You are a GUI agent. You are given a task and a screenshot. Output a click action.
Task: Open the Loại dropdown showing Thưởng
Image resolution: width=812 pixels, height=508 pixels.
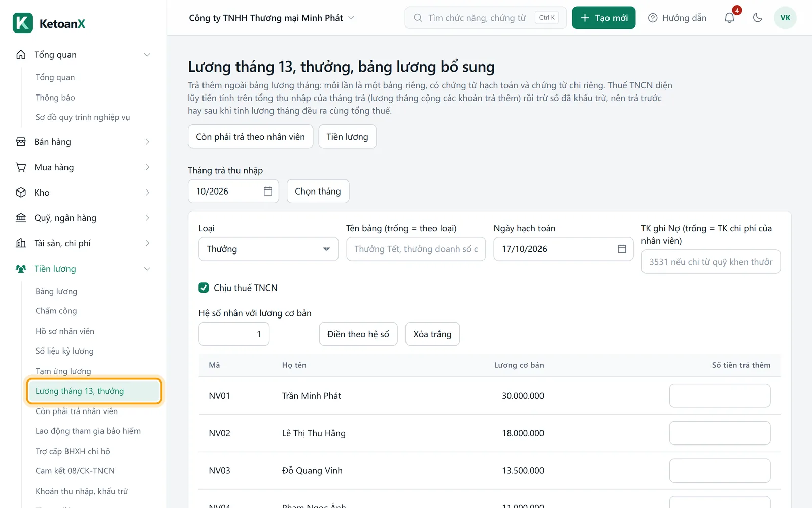268,249
